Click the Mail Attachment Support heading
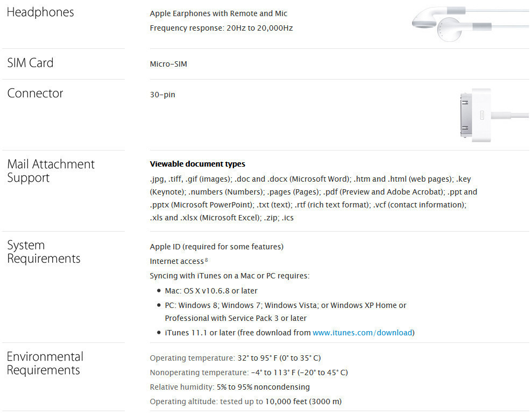 (51, 171)
